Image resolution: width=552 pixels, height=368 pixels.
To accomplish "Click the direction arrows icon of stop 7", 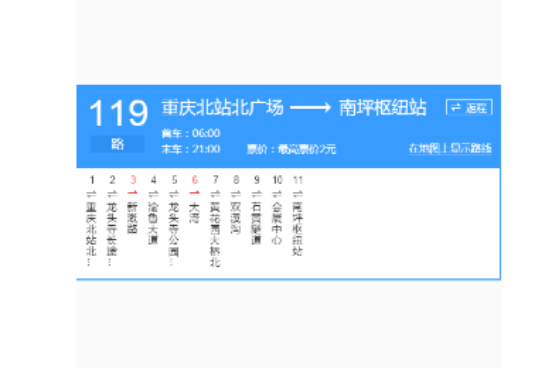I will click(x=215, y=193).
